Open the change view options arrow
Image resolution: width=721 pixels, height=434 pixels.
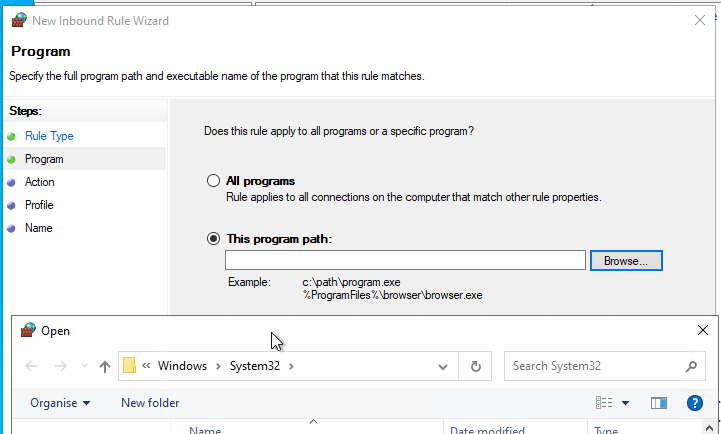[x=625, y=403]
